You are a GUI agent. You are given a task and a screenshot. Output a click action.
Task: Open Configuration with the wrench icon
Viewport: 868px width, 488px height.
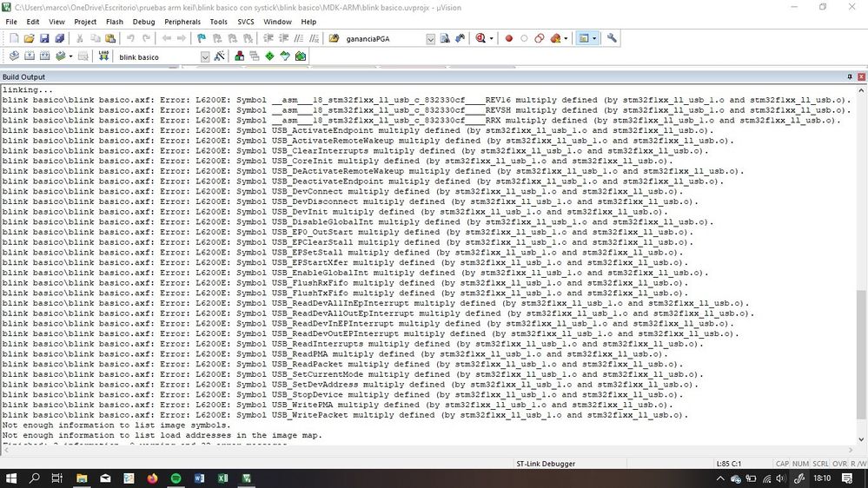612,38
